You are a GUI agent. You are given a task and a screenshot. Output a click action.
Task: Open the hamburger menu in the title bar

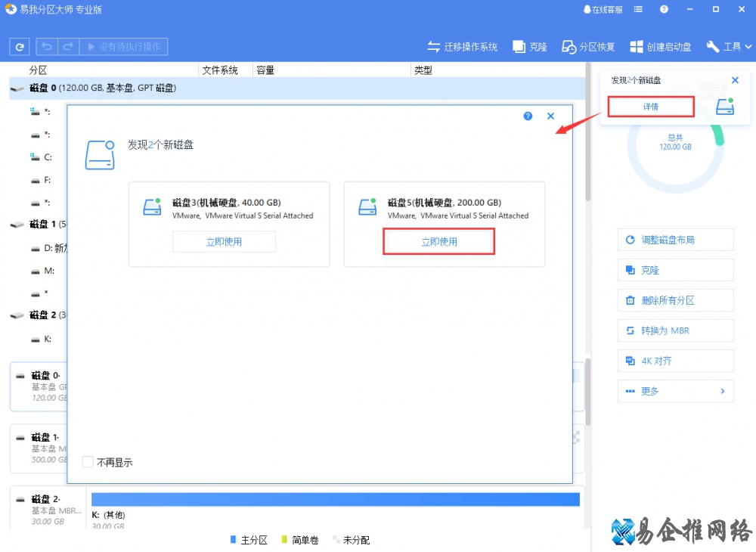[x=639, y=10]
